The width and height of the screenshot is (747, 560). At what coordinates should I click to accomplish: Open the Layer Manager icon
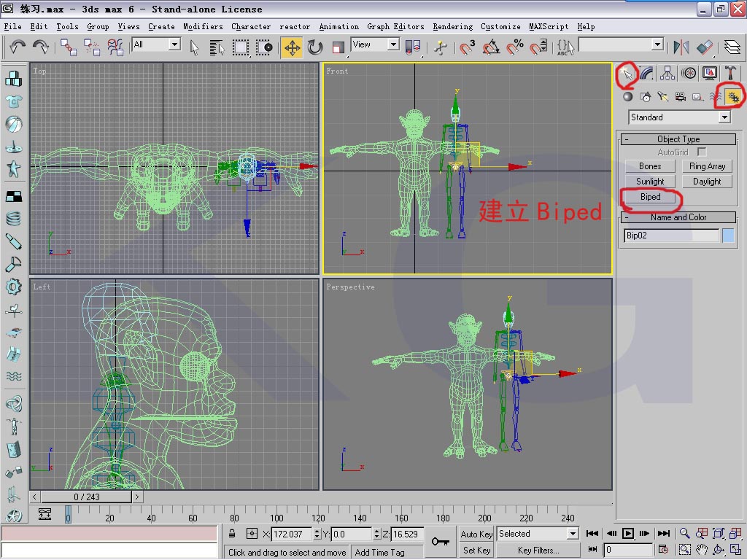(x=732, y=47)
